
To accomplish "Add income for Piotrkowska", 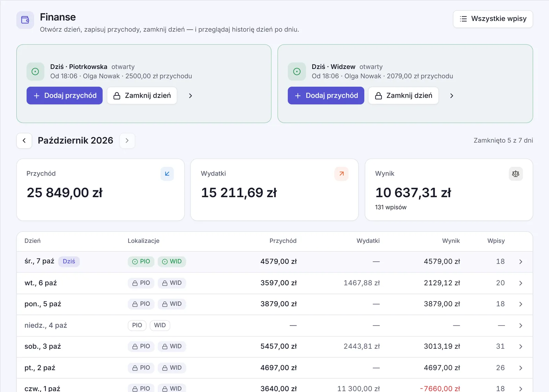I will point(65,96).
